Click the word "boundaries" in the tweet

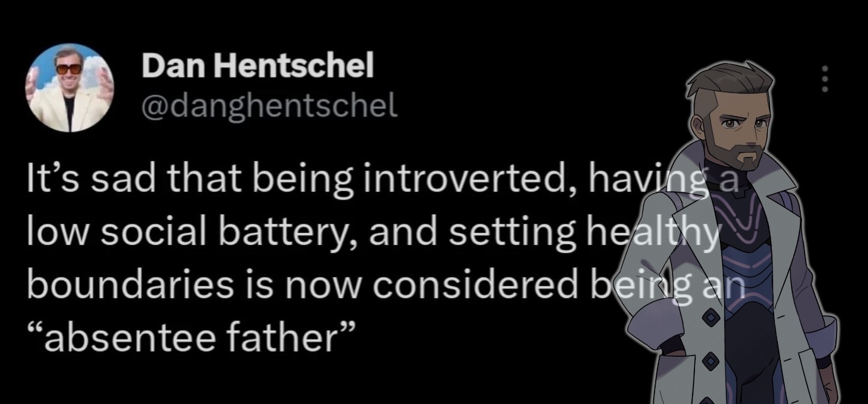tap(129, 285)
